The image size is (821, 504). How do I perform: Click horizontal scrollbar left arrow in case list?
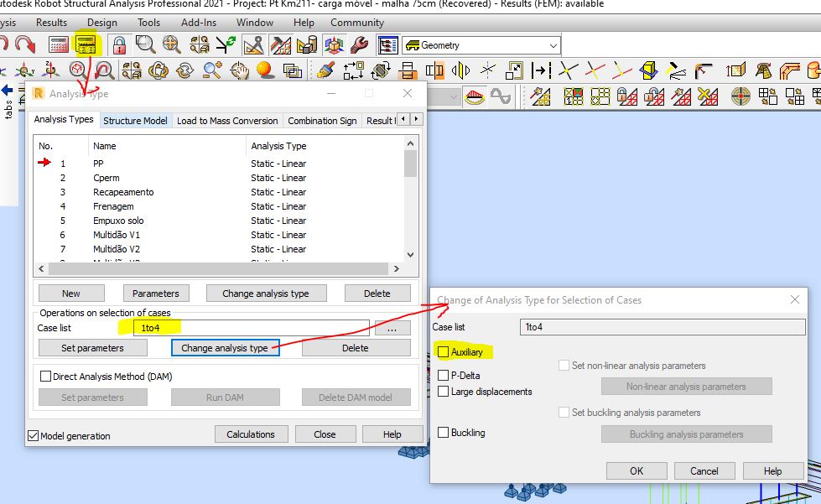click(x=41, y=268)
